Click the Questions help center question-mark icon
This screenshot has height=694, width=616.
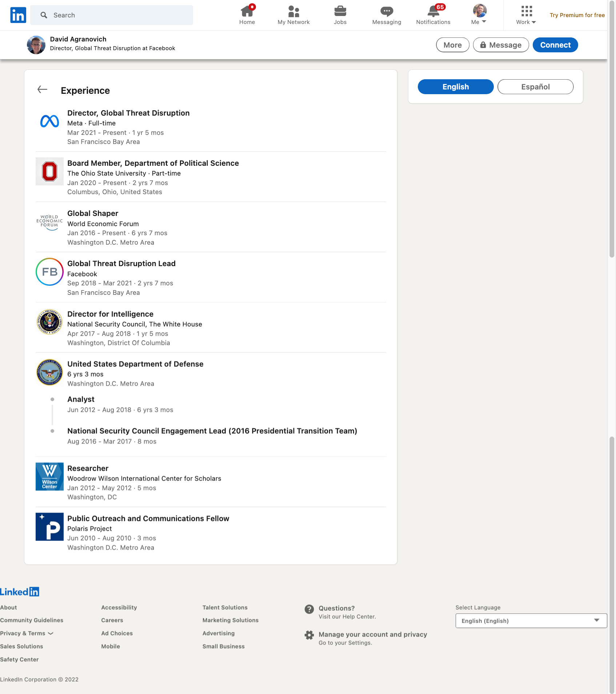click(x=309, y=609)
